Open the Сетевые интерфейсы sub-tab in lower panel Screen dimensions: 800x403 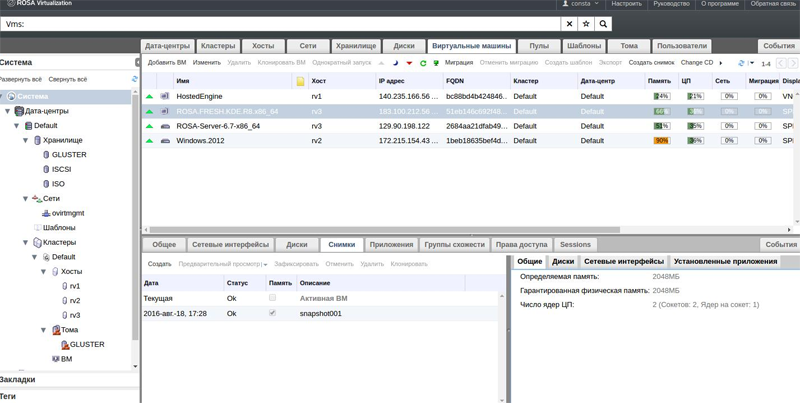(x=230, y=245)
